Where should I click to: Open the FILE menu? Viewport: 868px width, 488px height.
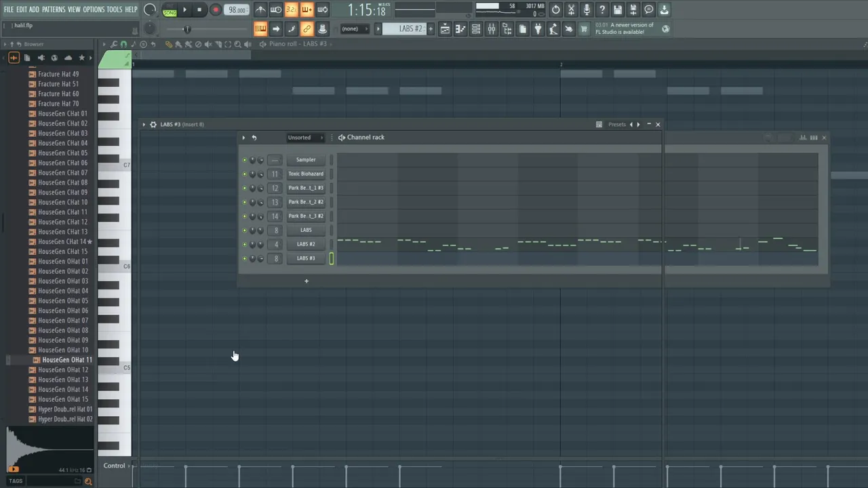pyautogui.click(x=9, y=9)
